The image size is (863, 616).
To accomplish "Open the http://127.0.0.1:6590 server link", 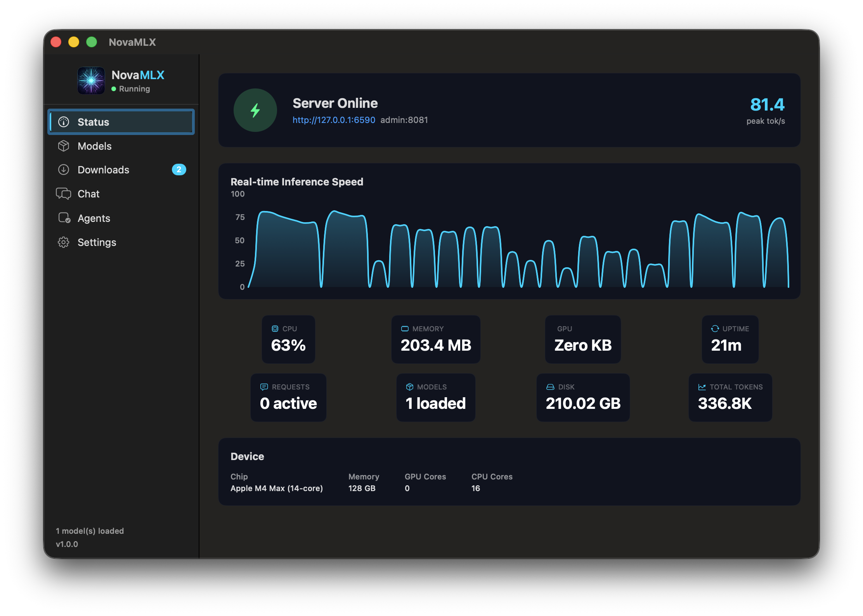I will [x=334, y=120].
